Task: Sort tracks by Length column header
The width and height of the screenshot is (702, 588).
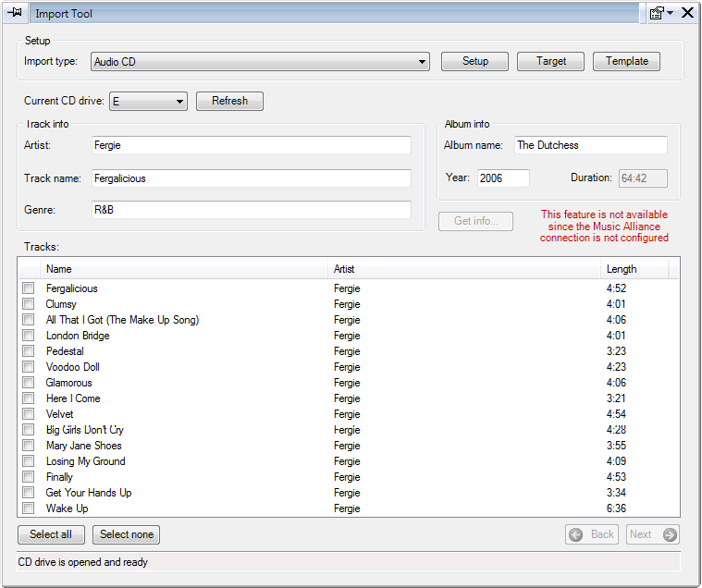Action: coord(634,269)
